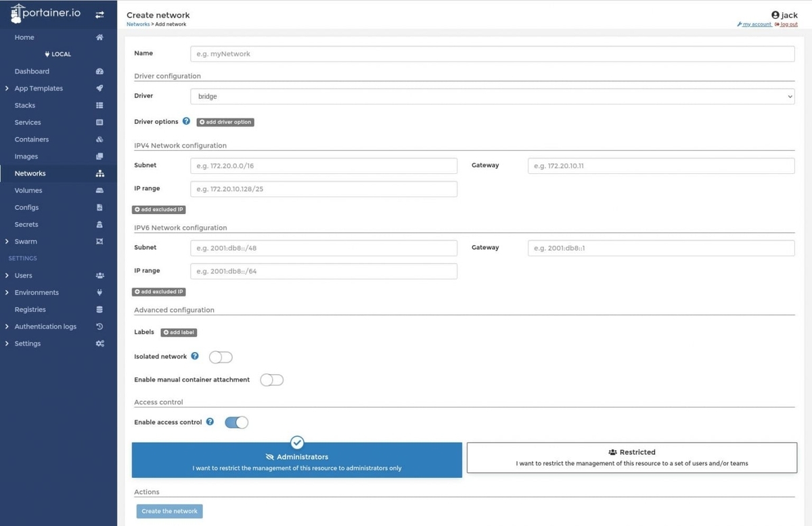
Task: Open the Registries page
Action: coord(31,309)
